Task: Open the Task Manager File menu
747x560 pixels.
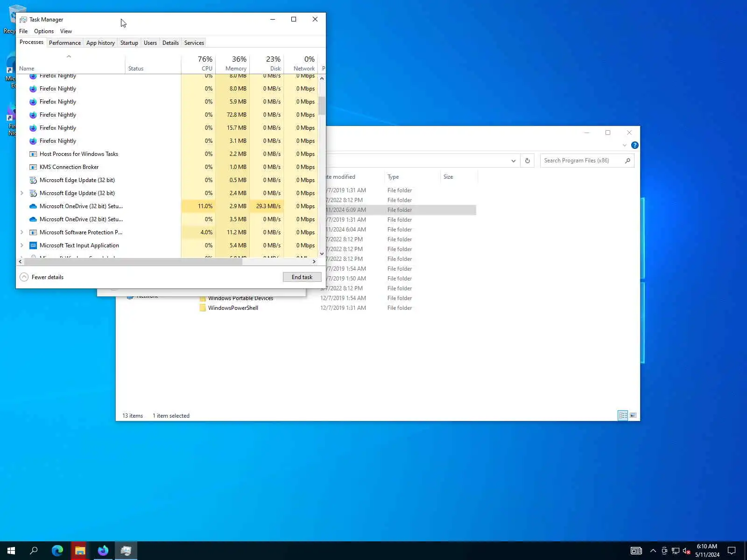Action: (23, 31)
